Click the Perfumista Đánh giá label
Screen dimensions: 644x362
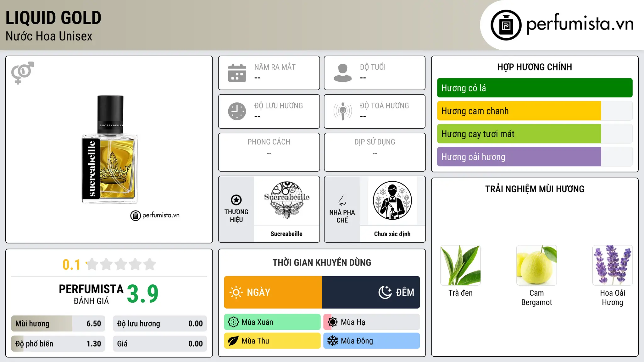point(91,294)
